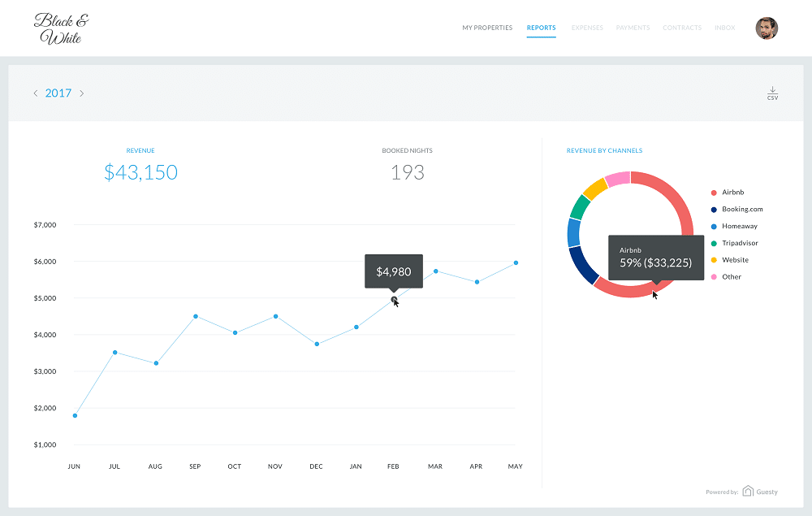812x516 pixels.
Task: Click the Guesty logo icon
Action: (748, 491)
